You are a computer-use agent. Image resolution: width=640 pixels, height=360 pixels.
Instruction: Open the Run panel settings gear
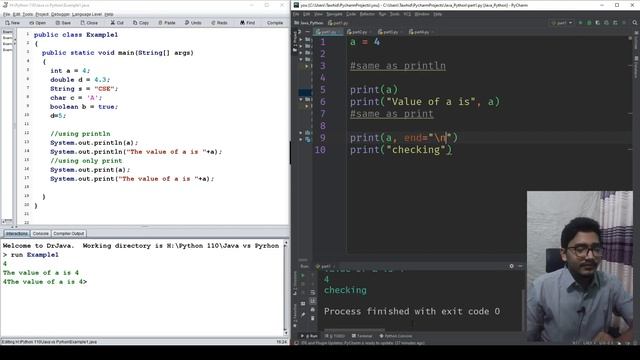(511, 266)
